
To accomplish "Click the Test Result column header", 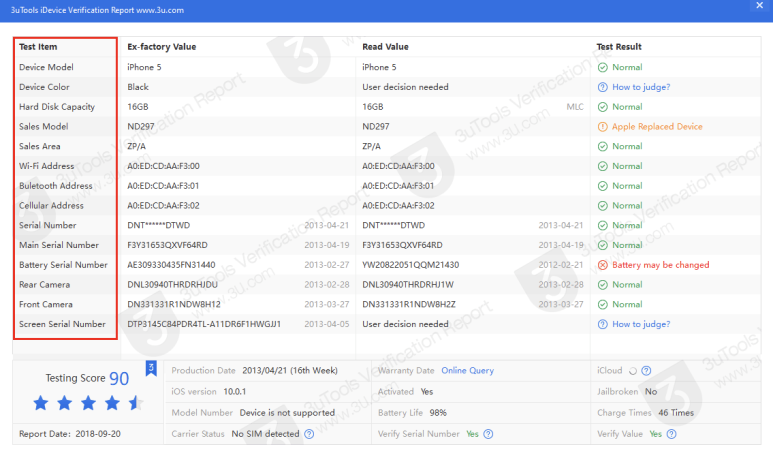I will tap(619, 47).
